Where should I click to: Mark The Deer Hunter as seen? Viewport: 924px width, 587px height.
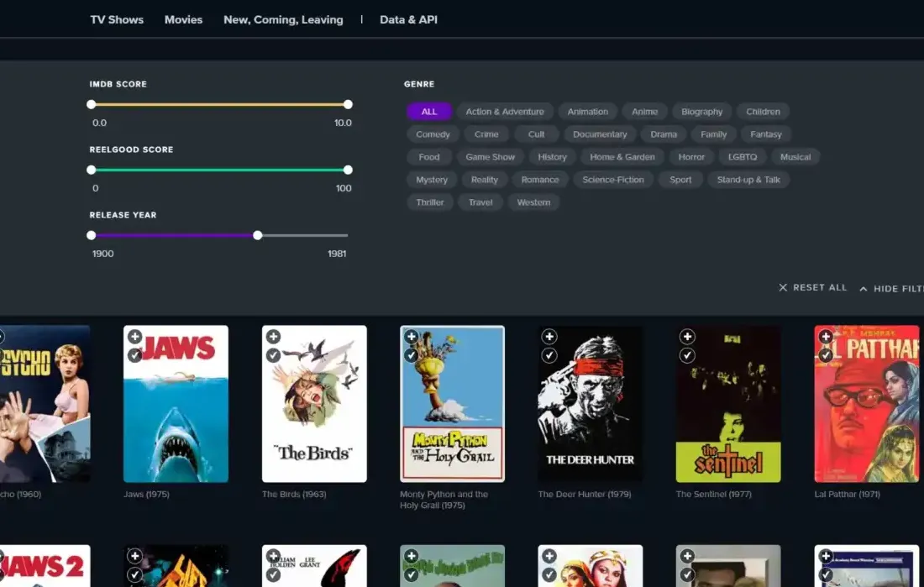coord(549,355)
